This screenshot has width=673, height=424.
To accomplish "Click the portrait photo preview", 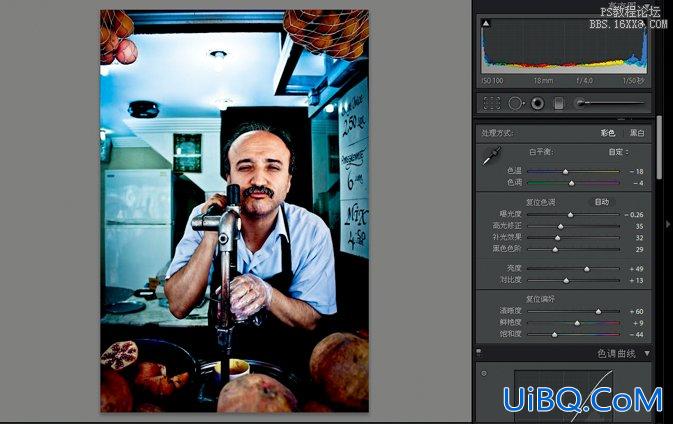I will 234,211.
